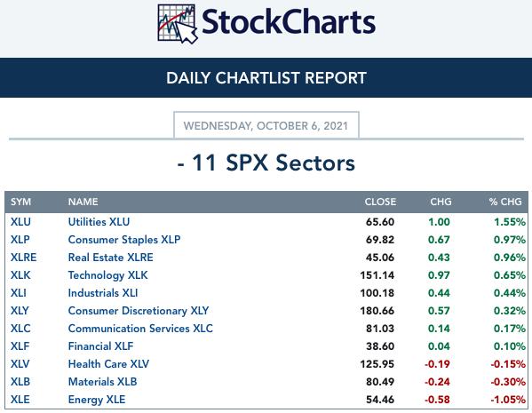Open the XLU symbol link

click(x=20, y=222)
